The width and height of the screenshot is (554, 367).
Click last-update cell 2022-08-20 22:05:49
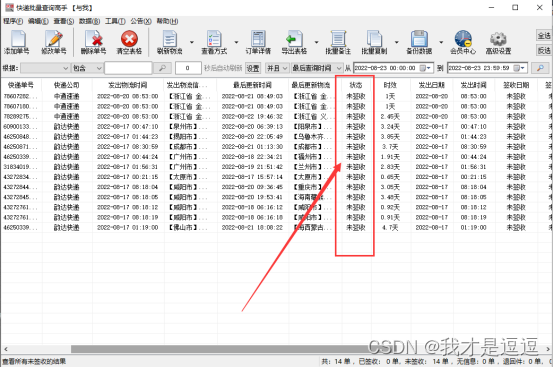tap(252, 137)
